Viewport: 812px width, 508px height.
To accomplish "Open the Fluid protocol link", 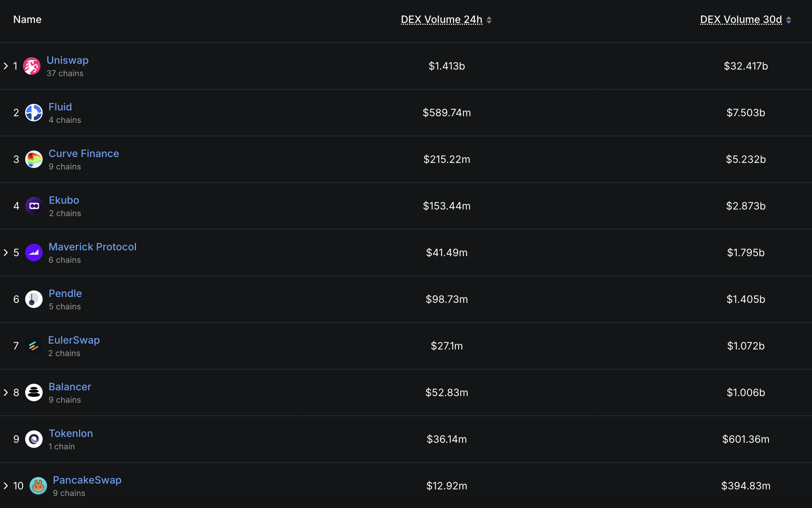I will 60,107.
